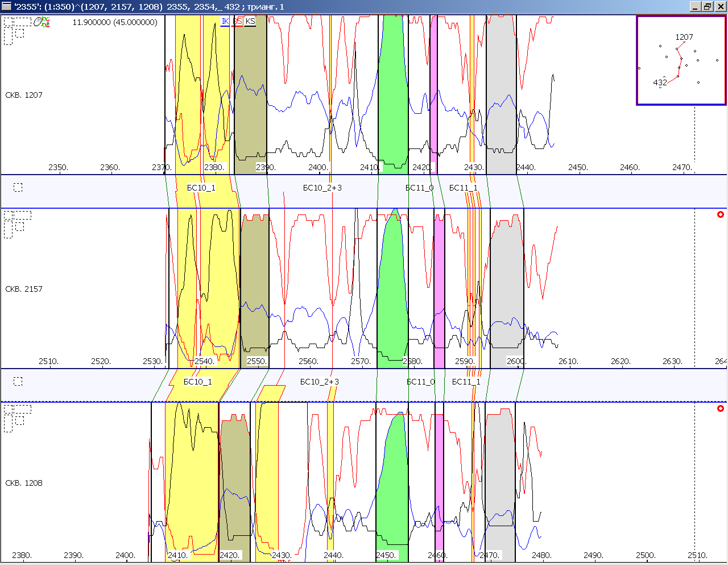Click depth mark 2360. on well 1207

[110, 167]
